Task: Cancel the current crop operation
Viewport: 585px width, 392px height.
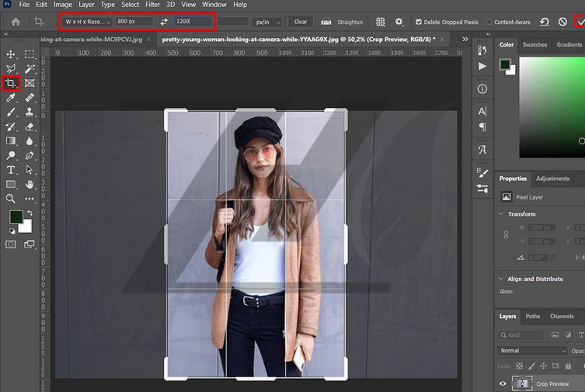Action: (562, 22)
